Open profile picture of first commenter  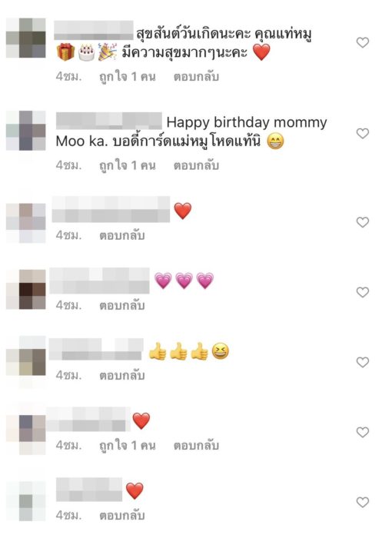click(26, 38)
